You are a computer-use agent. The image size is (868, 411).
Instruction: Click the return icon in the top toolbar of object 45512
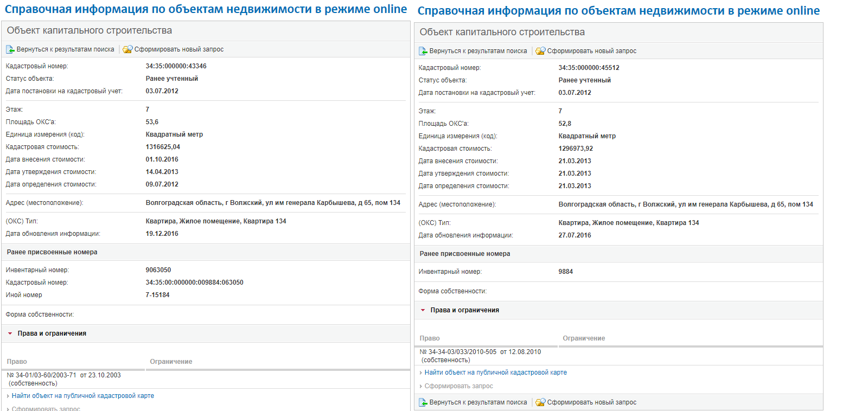tap(423, 51)
